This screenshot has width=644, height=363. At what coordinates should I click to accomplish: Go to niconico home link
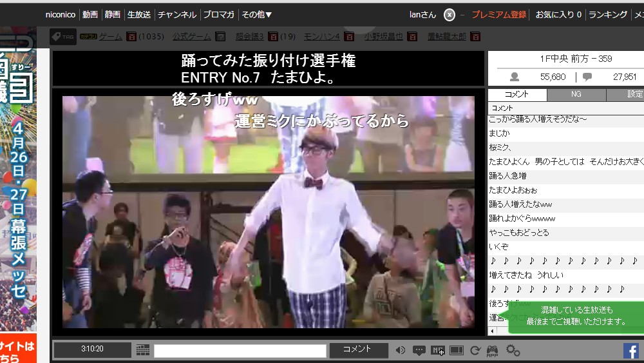click(x=61, y=15)
